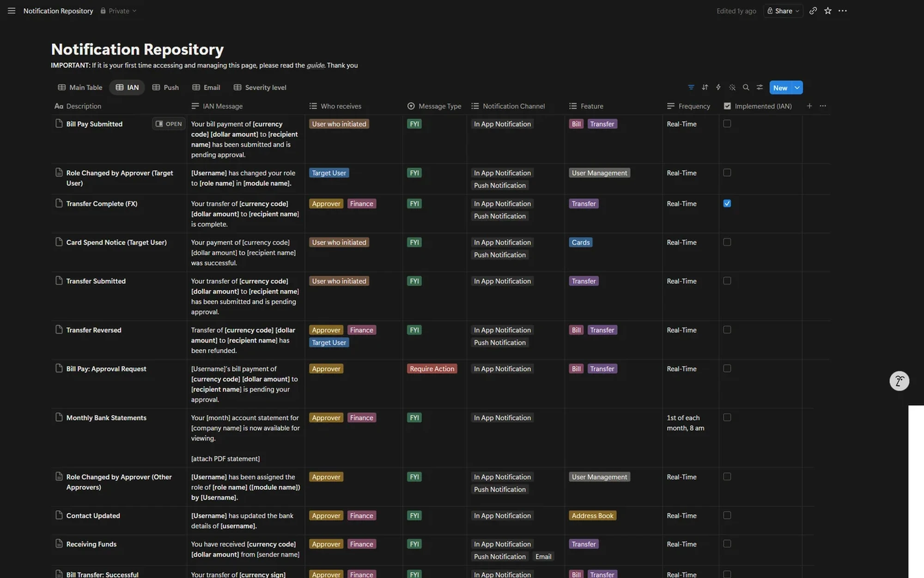Add a new property with plus icon
924x578 pixels.
[809, 106]
